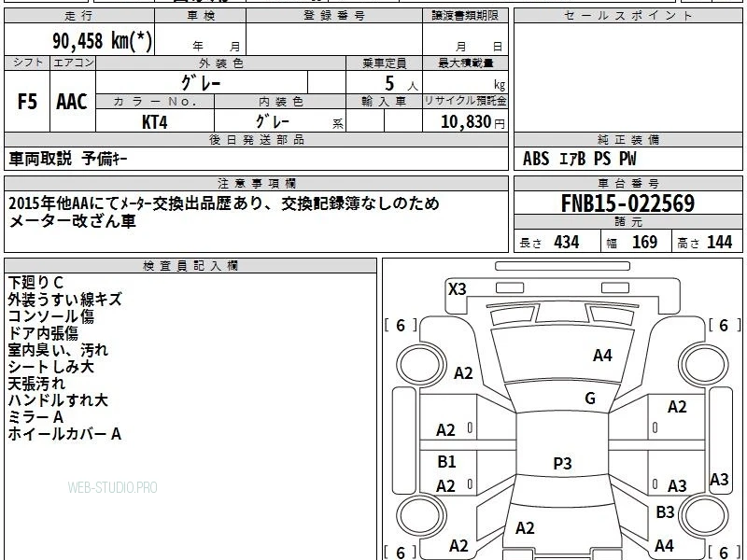Viewport: 747px width, 560px height.
Task: Click the X3 damage mark on diagram
Action: [458, 289]
